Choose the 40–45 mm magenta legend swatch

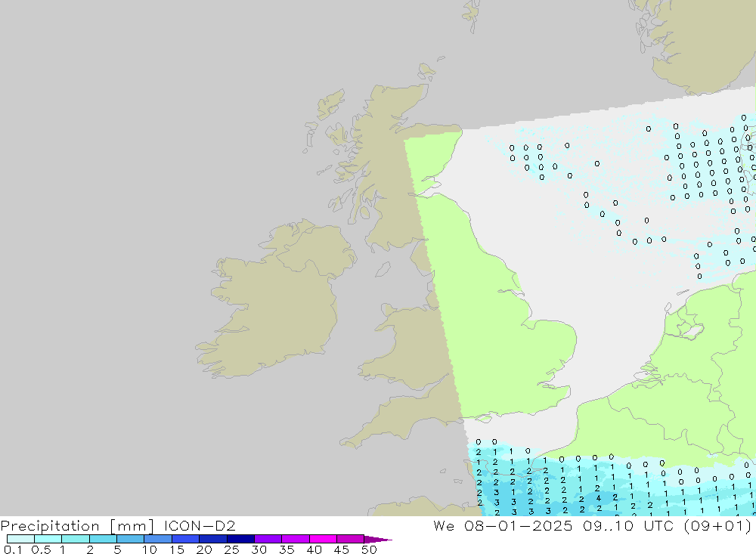coord(323,539)
